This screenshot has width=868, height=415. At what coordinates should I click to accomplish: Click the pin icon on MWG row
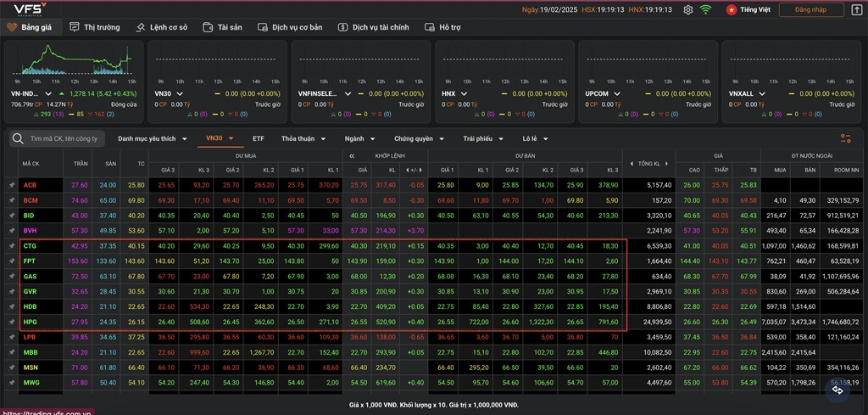tap(11, 382)
